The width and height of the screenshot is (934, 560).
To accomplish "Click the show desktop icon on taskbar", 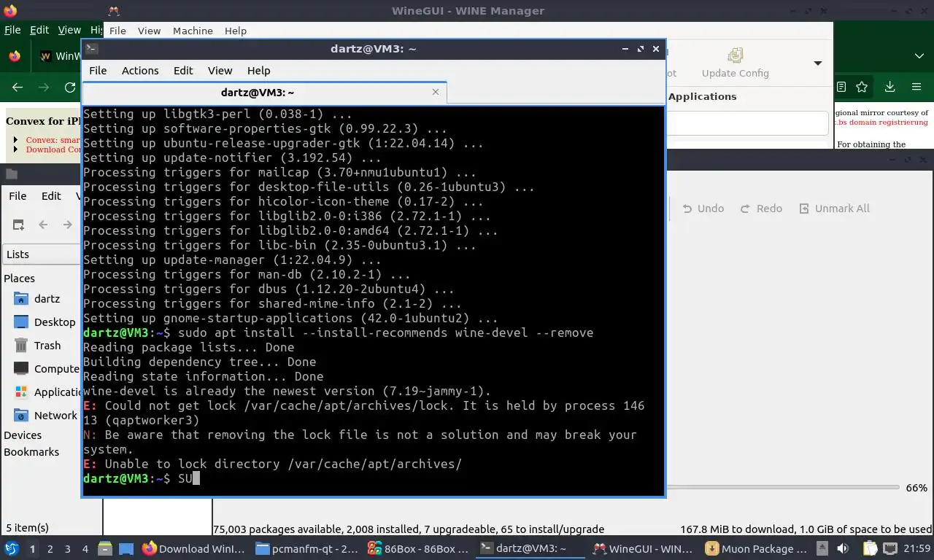I will (126, 549).
